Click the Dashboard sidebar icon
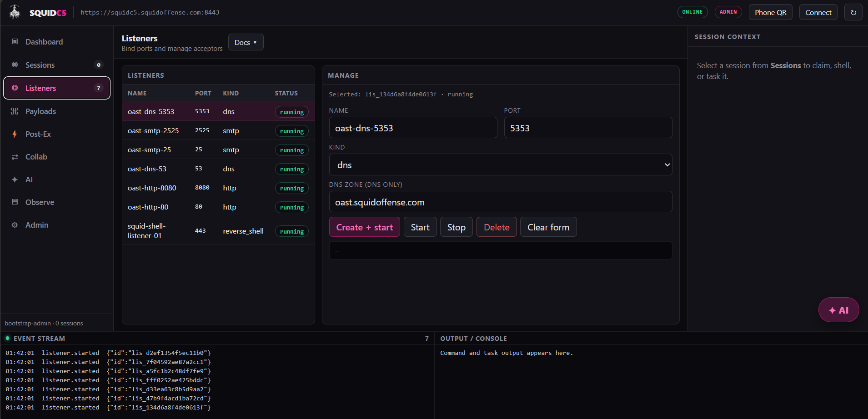 [x=15, y=41]
